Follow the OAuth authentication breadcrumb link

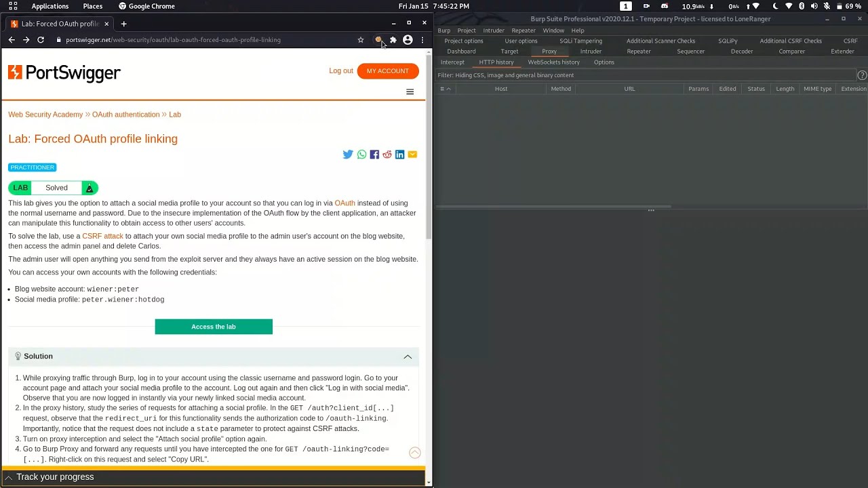coord(126,115)
